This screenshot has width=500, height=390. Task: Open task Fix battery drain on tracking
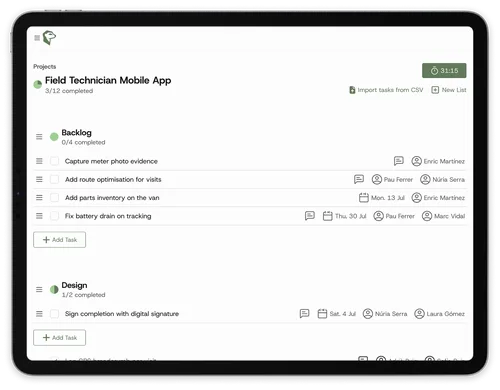[x=108, y=216]
